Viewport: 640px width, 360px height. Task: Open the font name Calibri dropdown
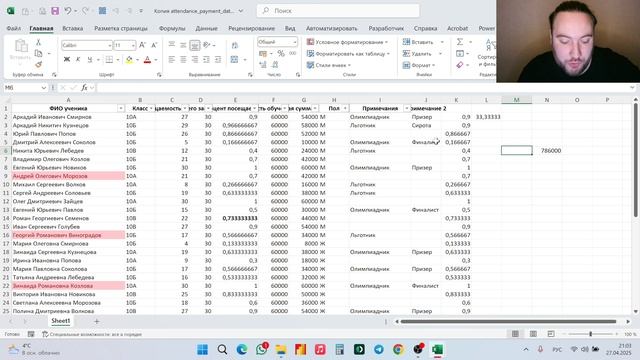point(110,45)
